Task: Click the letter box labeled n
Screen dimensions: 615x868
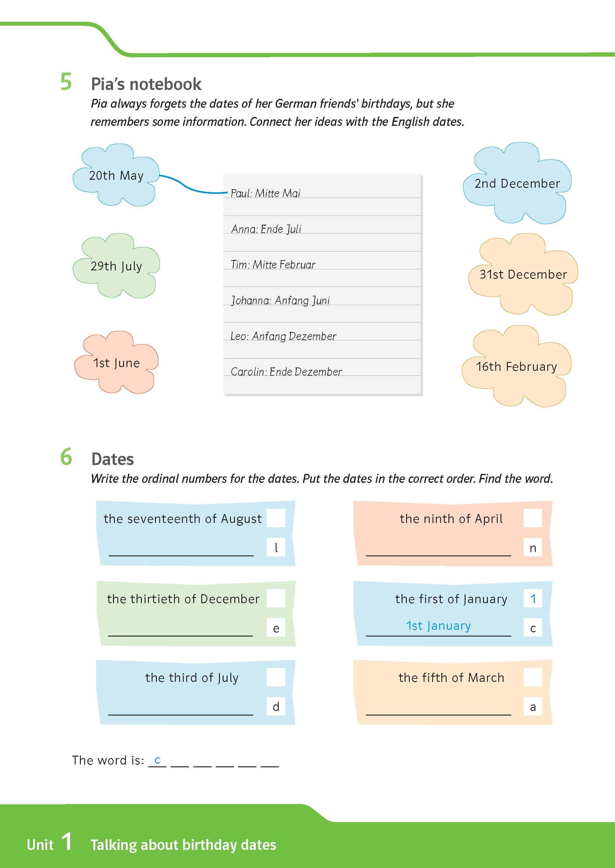Action: (533, 547)
